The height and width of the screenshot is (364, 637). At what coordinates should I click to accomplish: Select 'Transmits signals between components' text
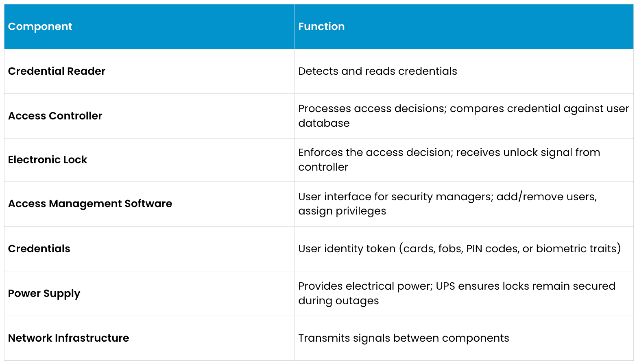point(403,338)
